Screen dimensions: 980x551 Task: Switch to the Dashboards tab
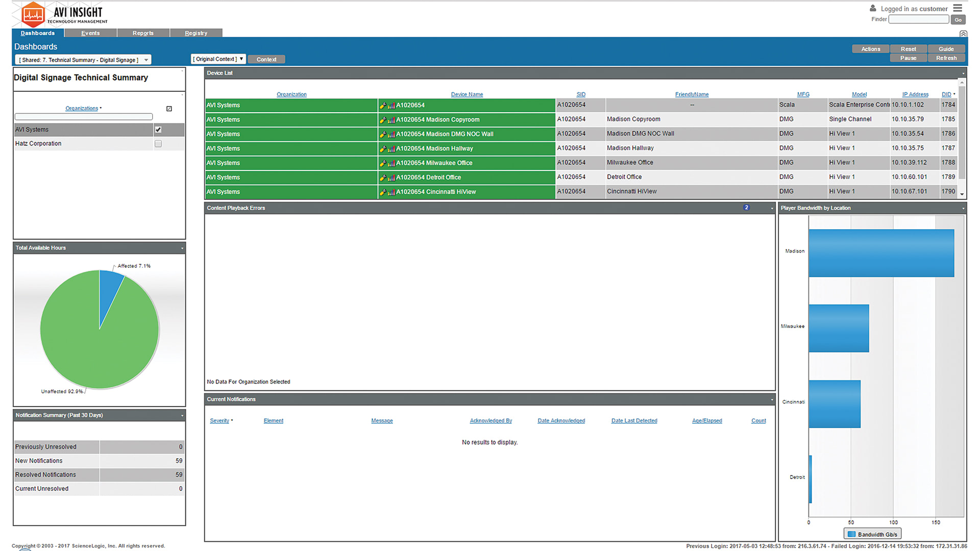pyautogui.click(x=38, y=33)
